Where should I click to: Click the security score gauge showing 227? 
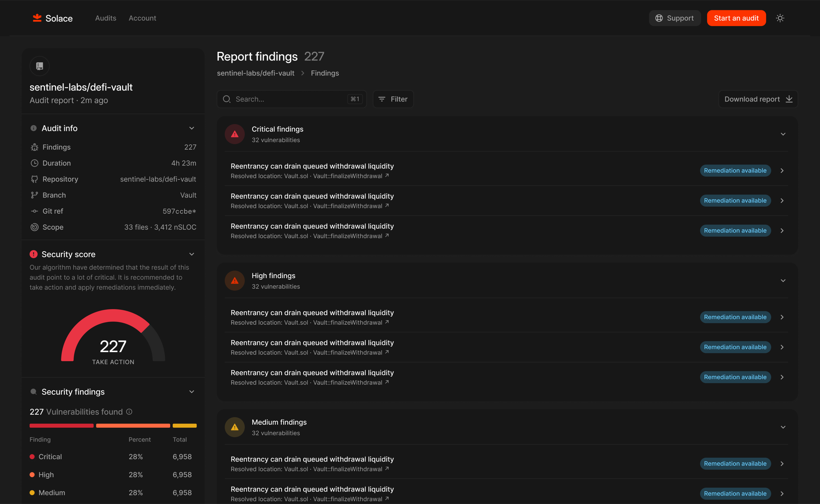[113, 336]
